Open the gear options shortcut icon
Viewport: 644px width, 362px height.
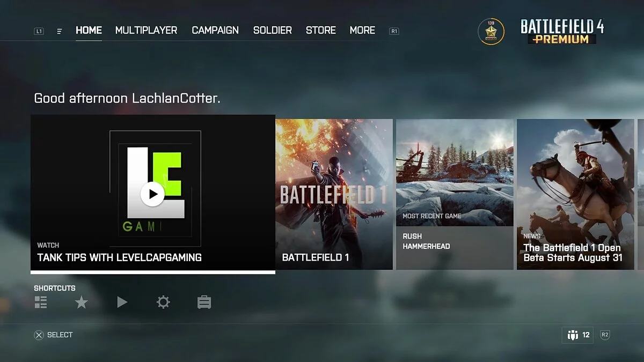[163, 302]
